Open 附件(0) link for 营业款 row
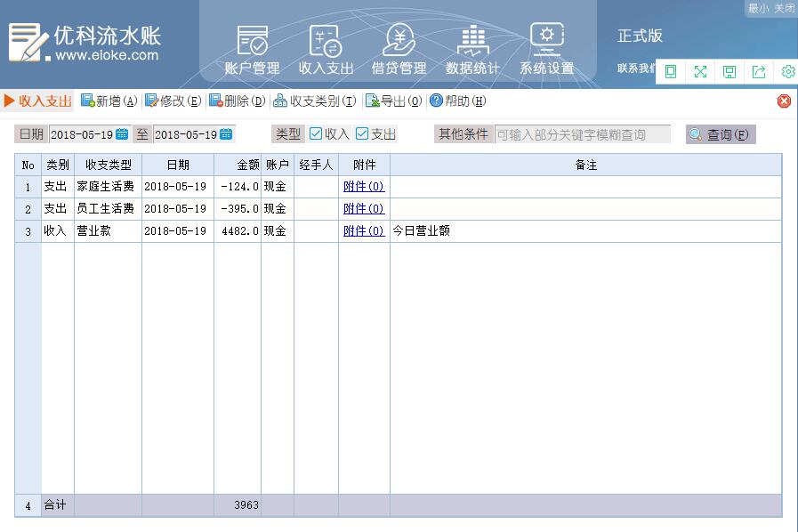This screenshot has height=532, width=798. click(x=364, y=231)
